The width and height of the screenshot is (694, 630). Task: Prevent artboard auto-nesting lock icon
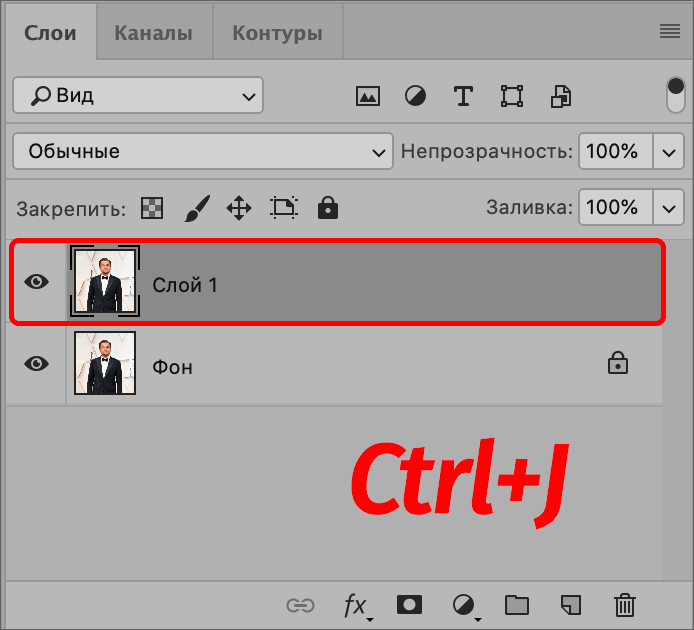point(284,208)
